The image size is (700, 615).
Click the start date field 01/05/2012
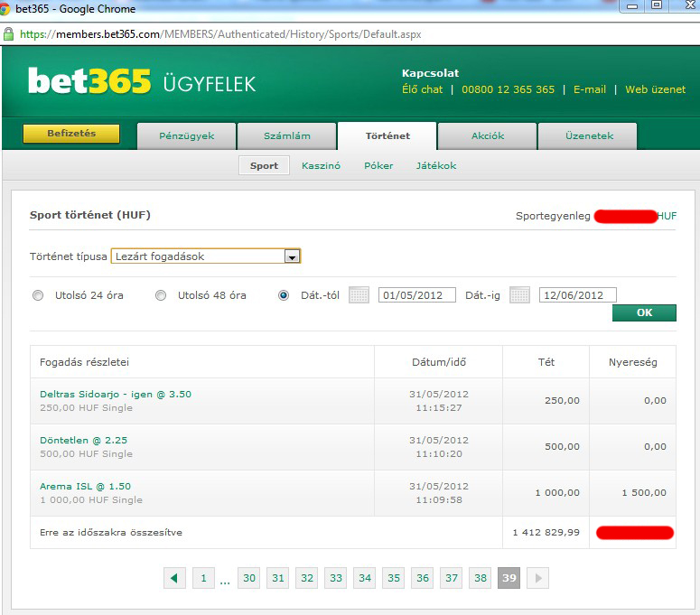(417, 295)
